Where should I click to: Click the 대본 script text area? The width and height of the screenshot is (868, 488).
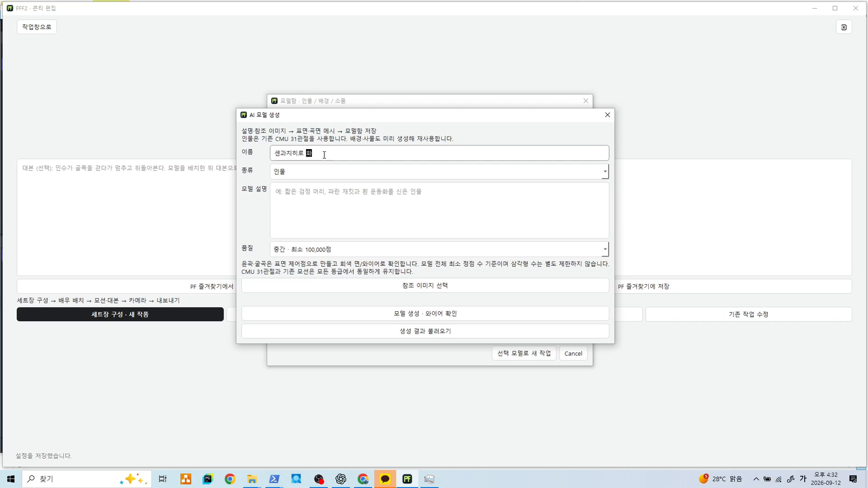(127, 217)
